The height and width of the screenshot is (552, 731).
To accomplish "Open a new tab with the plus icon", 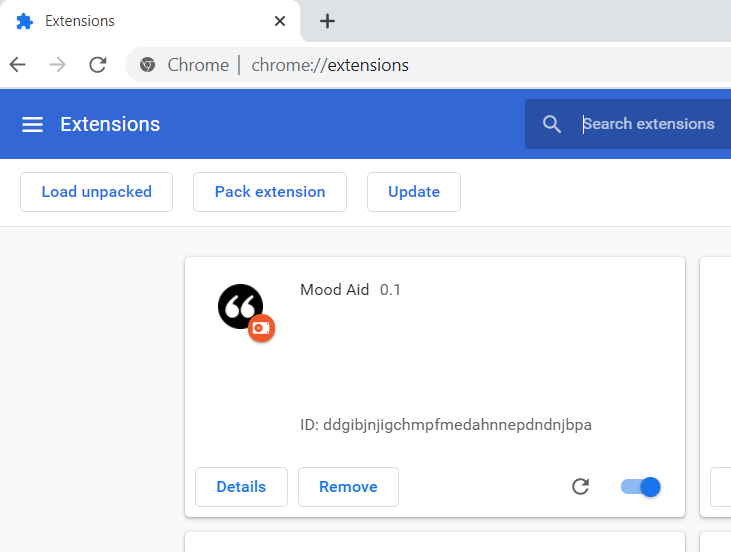I will coord(327,21).
